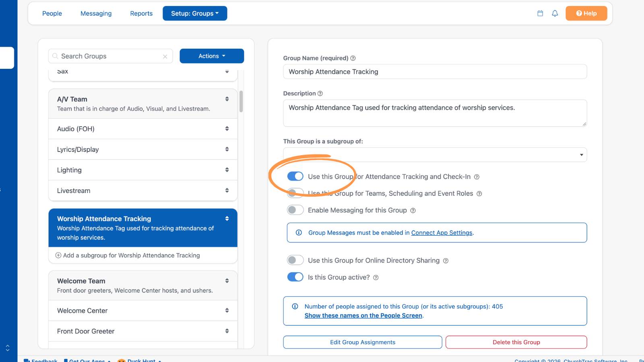Click reorder arrows icon on Welcome Center row
This screenshot has width=644, height=362.
point(227,311)
